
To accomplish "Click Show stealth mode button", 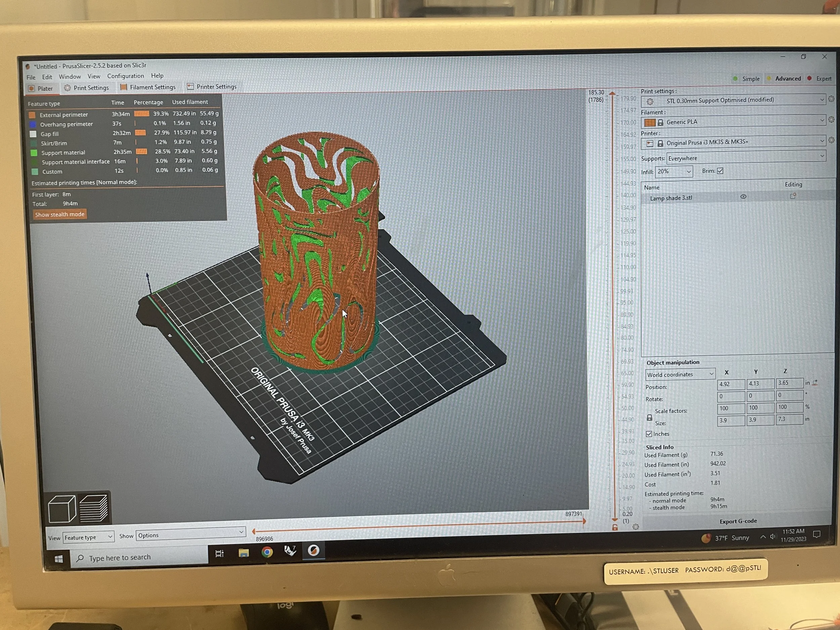I will [59, 215].
